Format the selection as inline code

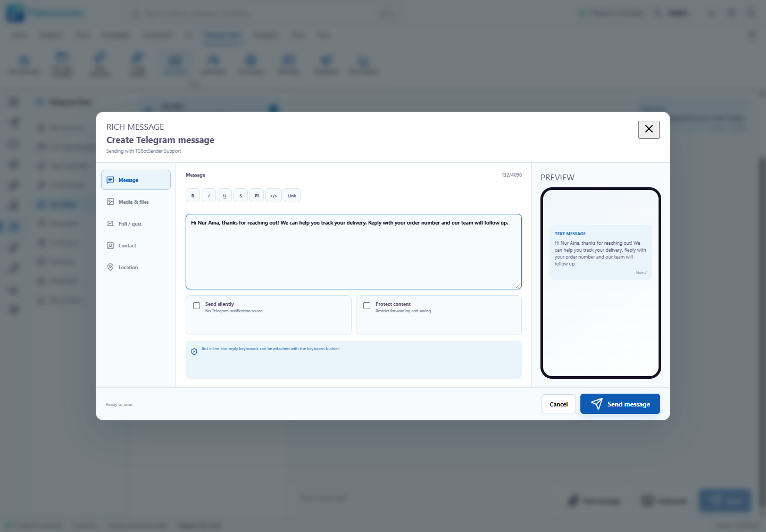click(273, 196)
